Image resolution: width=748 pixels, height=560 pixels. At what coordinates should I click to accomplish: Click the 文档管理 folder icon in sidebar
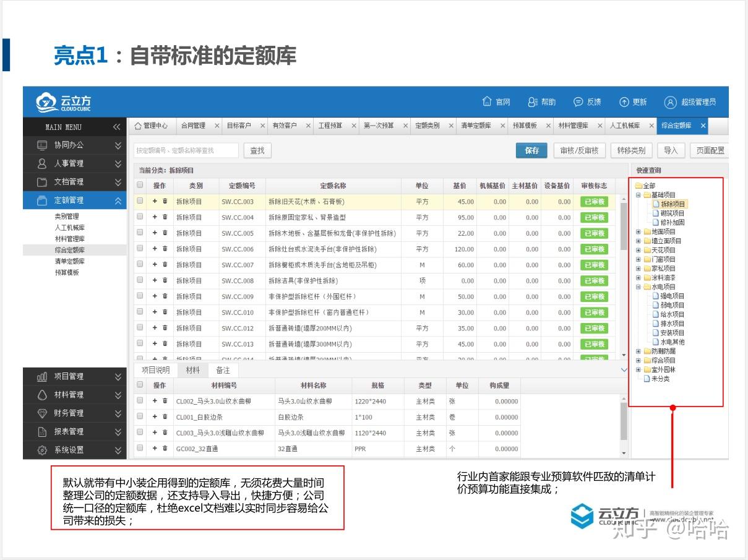42,182
